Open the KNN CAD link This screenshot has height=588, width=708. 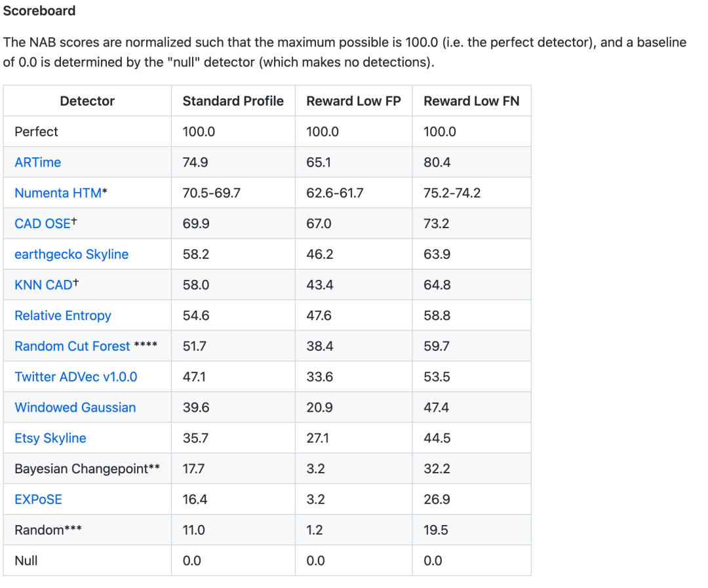[x=43, y=285]
